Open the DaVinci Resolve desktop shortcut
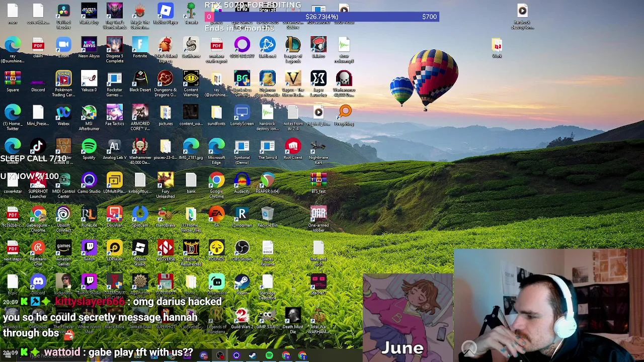The image size is (644, 362). coord(63,15)
